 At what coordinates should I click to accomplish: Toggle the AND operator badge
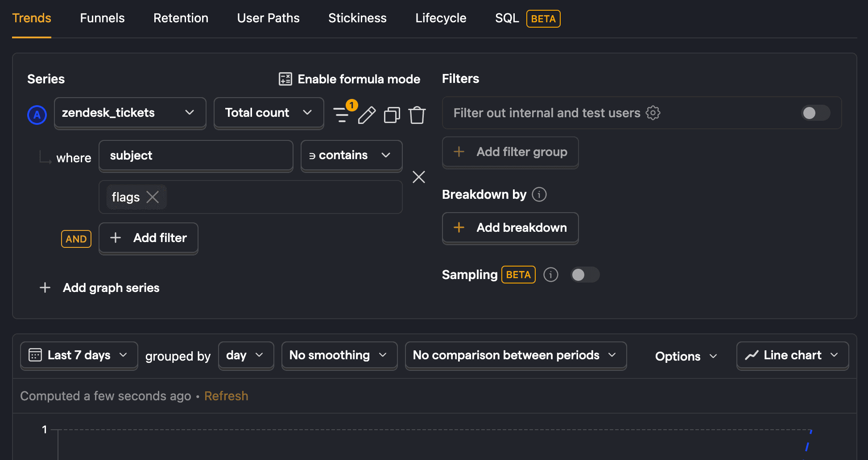(76, 239)
